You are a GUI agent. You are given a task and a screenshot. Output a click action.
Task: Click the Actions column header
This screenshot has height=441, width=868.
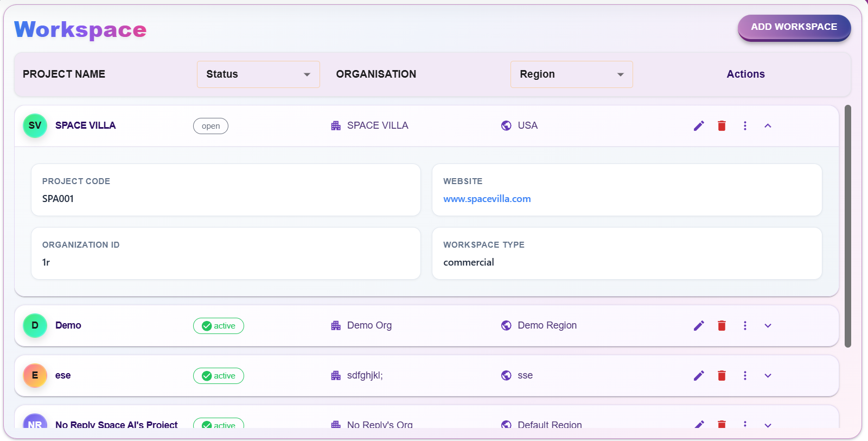tap(745, 74)
